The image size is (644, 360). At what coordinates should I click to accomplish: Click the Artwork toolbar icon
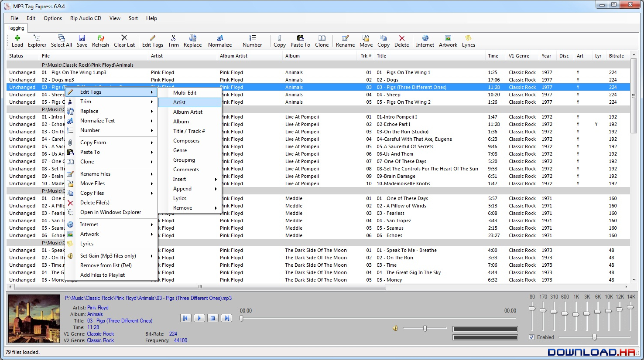448,41
